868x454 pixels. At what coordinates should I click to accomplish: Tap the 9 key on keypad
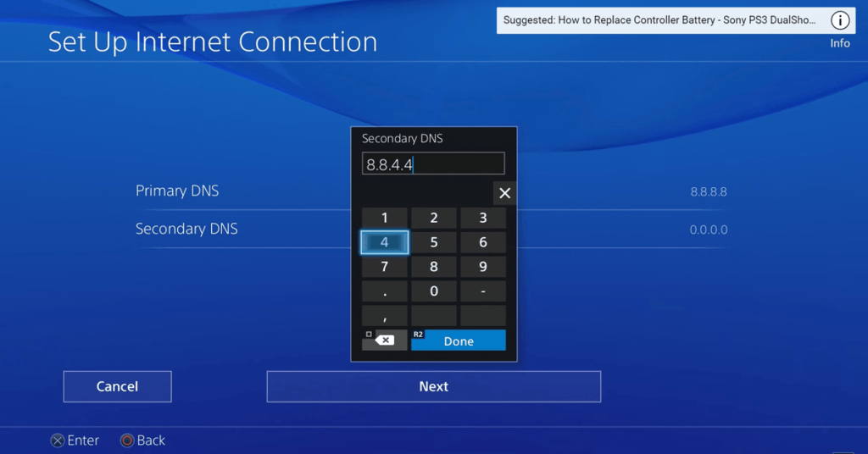[482, 267]
